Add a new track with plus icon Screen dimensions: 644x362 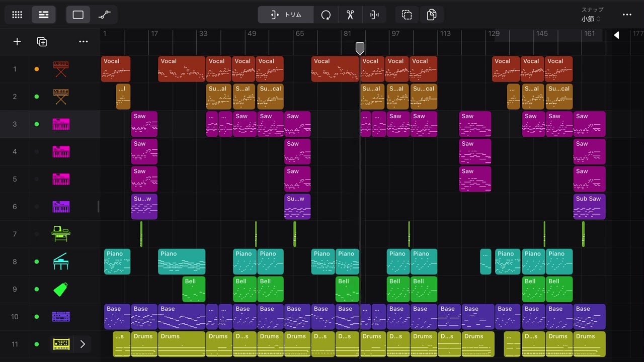(x=17, y=42)
